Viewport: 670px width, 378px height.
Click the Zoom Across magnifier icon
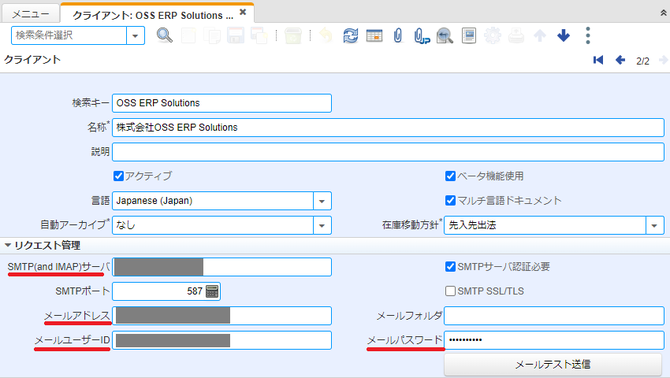click(x=445, y=36)
